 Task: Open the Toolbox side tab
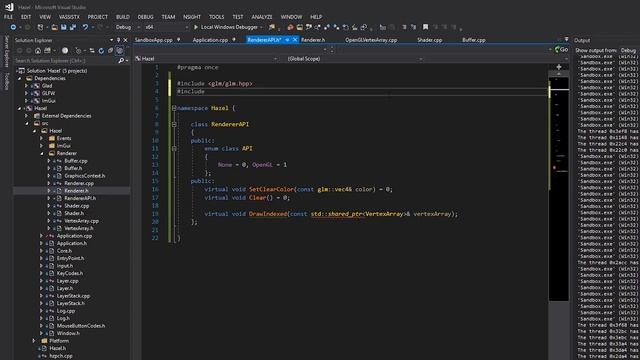(6, 82)
